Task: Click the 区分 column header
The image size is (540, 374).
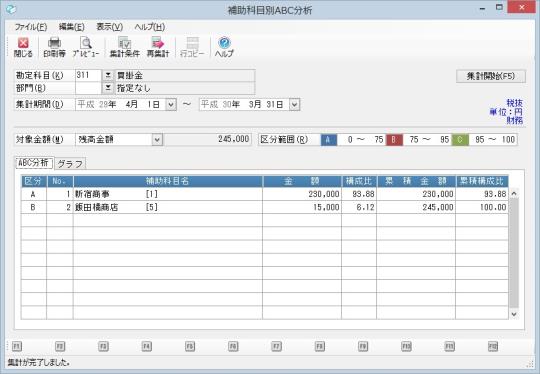Action: (x=33, y=181)
